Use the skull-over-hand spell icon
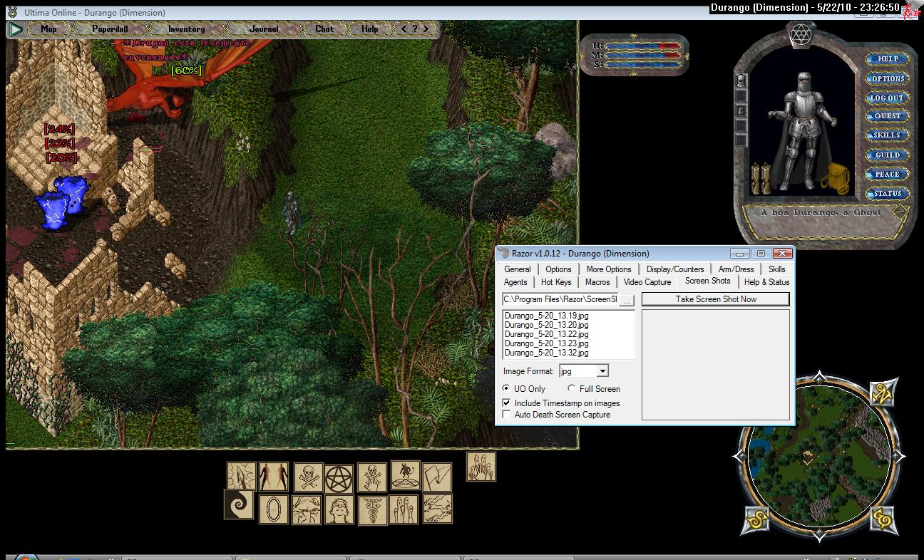Screen dimensions: 924x560 click(x=371, y=477)
